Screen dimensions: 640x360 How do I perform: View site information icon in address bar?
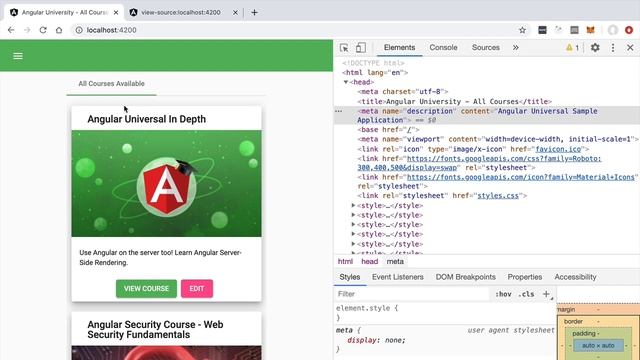point(79,30)
